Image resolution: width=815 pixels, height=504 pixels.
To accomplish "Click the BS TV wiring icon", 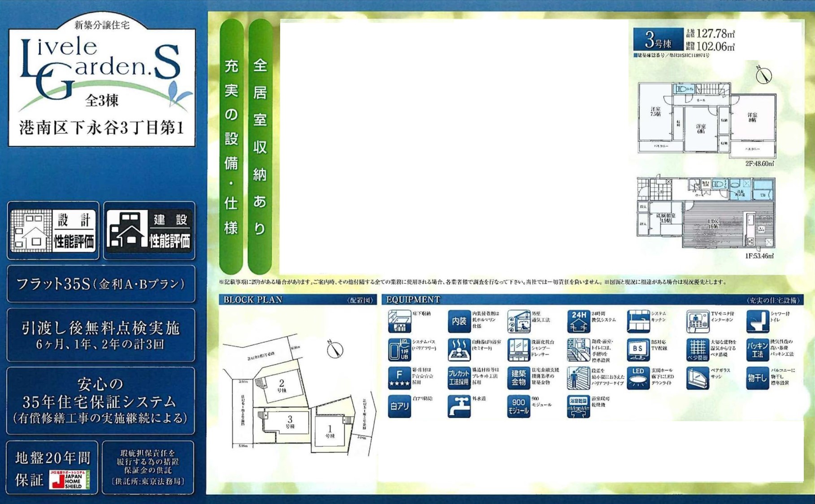I will pos(637,350).
